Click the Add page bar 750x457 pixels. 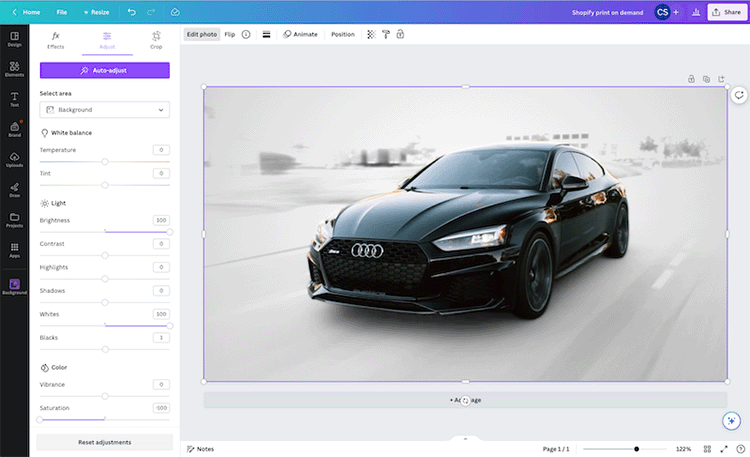465,400
